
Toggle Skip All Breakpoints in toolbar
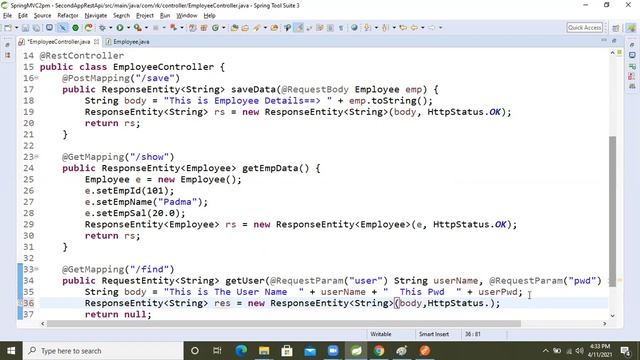tap(62, 28)
